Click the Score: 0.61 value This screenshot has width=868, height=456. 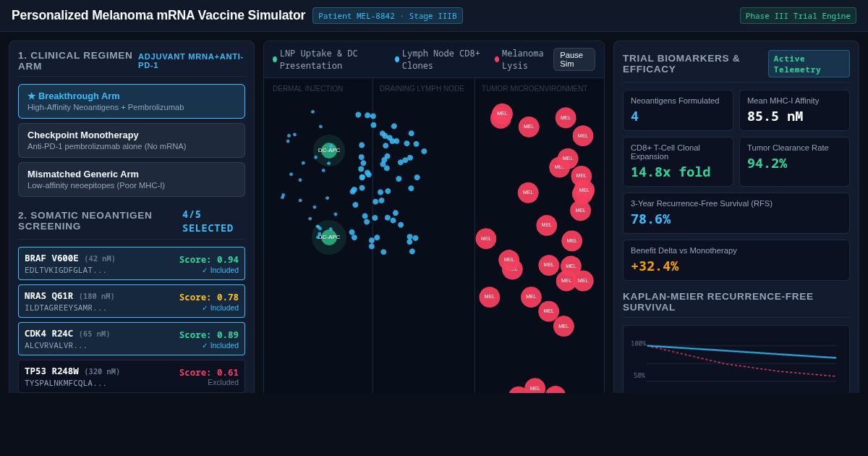tap(209, 373)
